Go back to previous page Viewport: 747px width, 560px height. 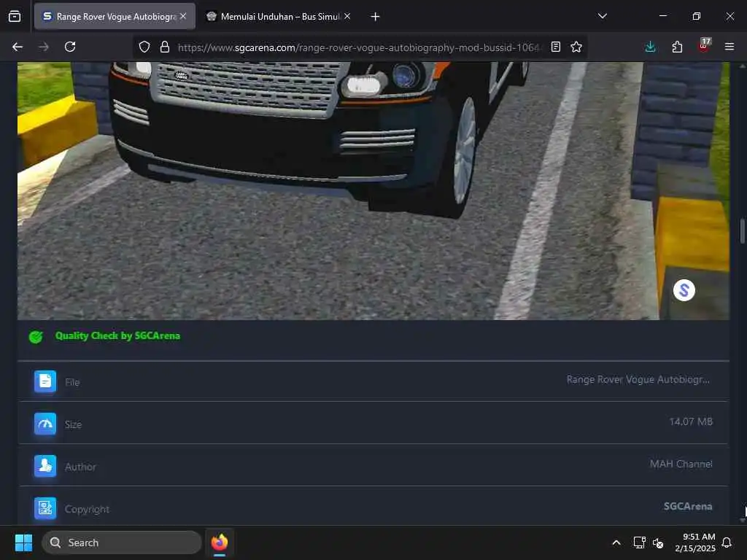pyautogui.click(x=18, y=47)
